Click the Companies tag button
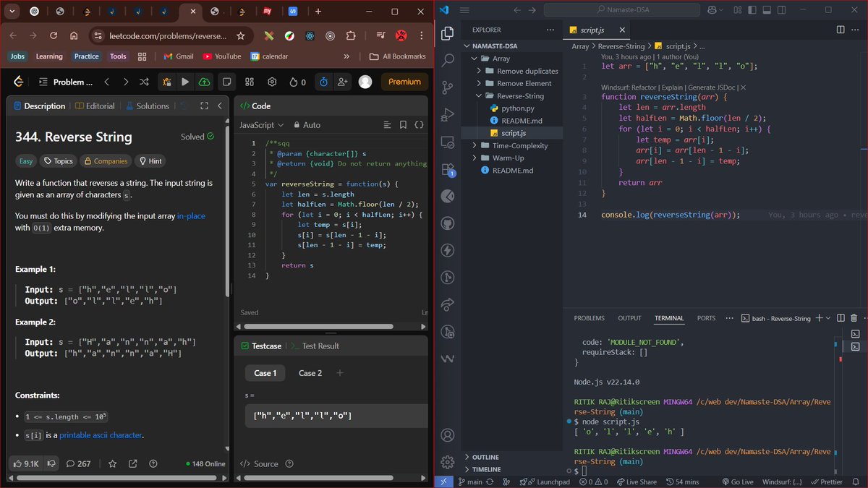868x488 pixels. (x=106, y=161)
